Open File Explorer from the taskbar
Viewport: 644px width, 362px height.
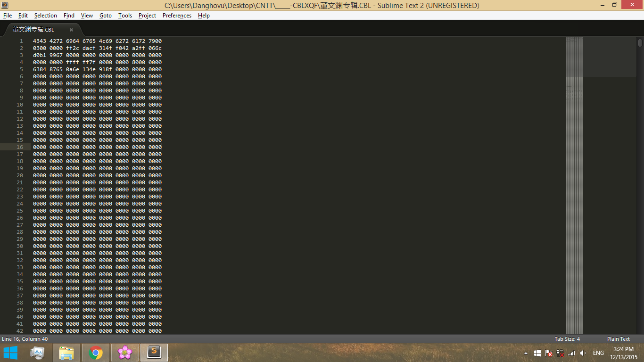[66, 353]
